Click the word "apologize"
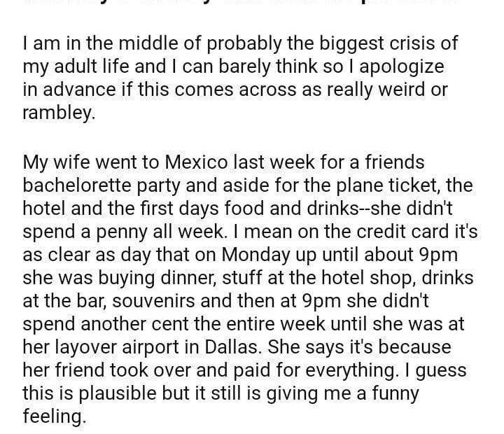Image resolution: width=504 pixels, height=434 pixels. [x=400, y=66]
